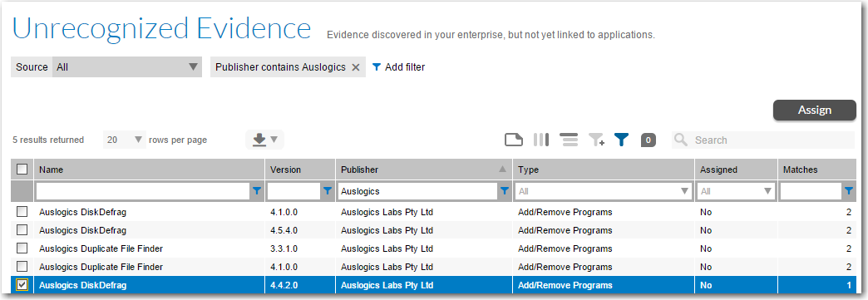
Task: Open the rows per page dropdown
Action: pyautogui.click(x=124, y=140)
